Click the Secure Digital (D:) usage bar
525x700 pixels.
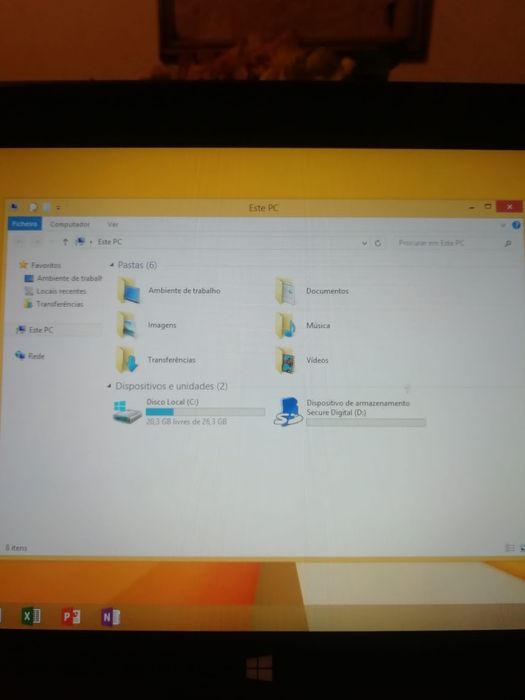(366, 422)
